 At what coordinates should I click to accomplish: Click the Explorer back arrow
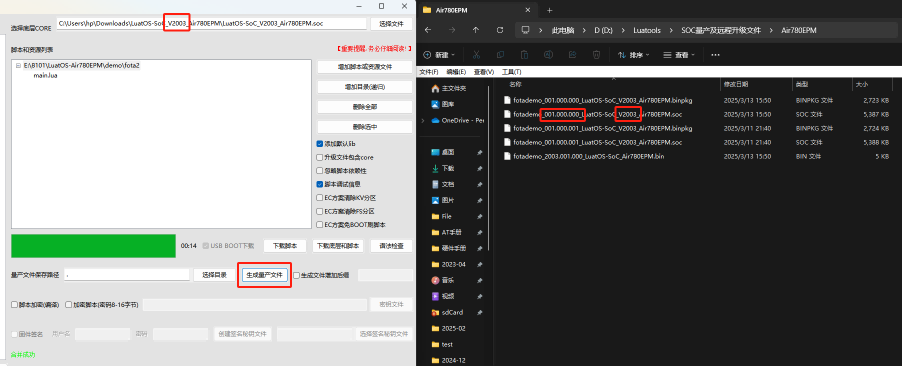coord(427,30)
